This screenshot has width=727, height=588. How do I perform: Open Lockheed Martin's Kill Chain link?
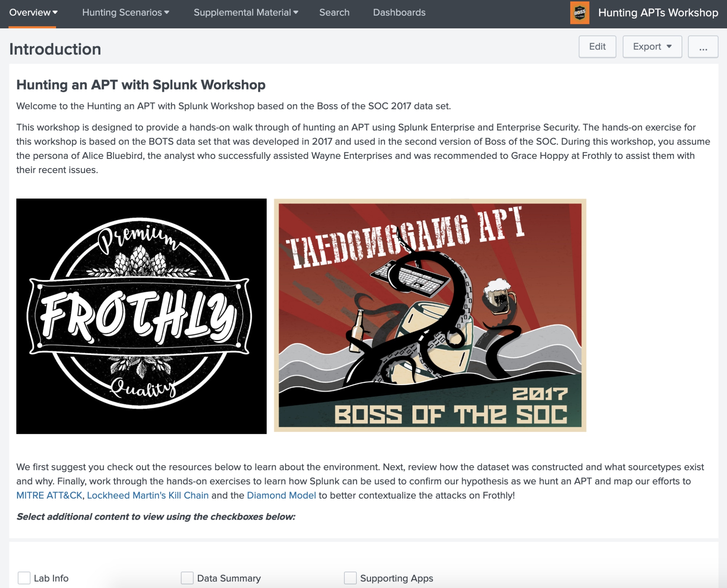click(x=148, y=495)
